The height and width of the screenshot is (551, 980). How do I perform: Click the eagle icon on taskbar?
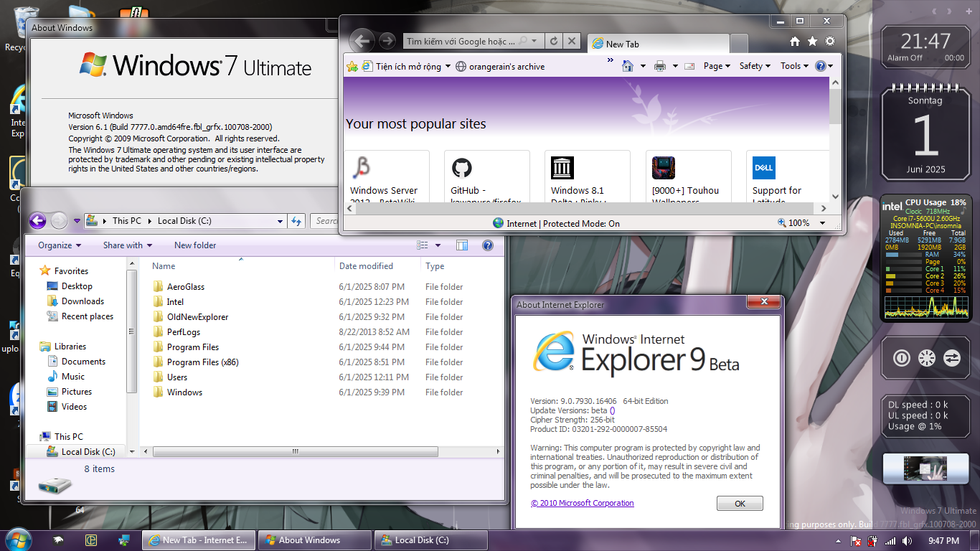(58, 540)
